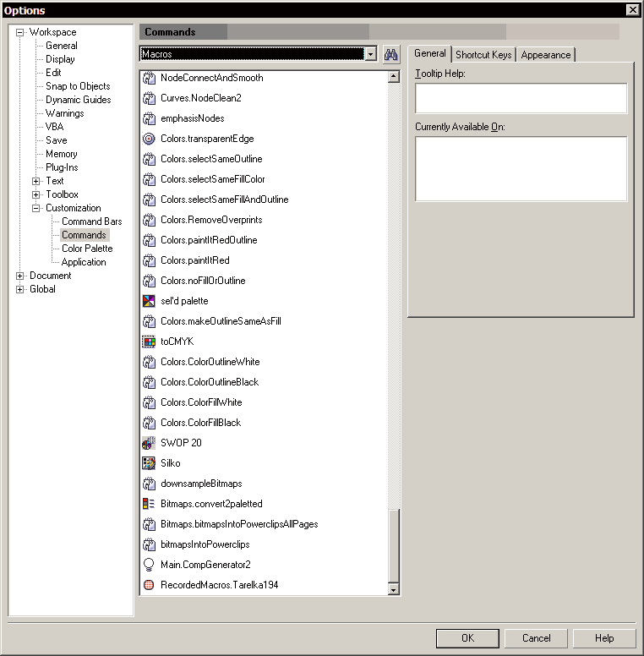Click the Cancel button
The width and height of the screenshot is (644, 656).
point(536,638)
